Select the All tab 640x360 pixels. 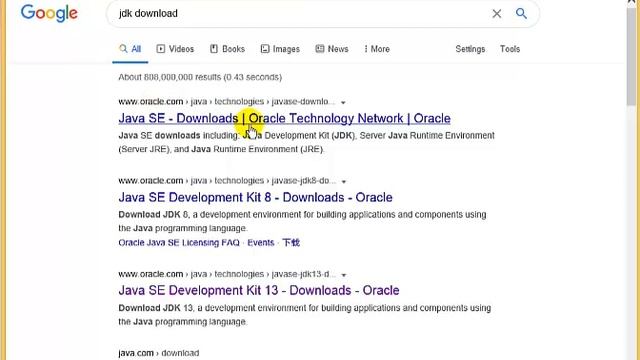130,49
